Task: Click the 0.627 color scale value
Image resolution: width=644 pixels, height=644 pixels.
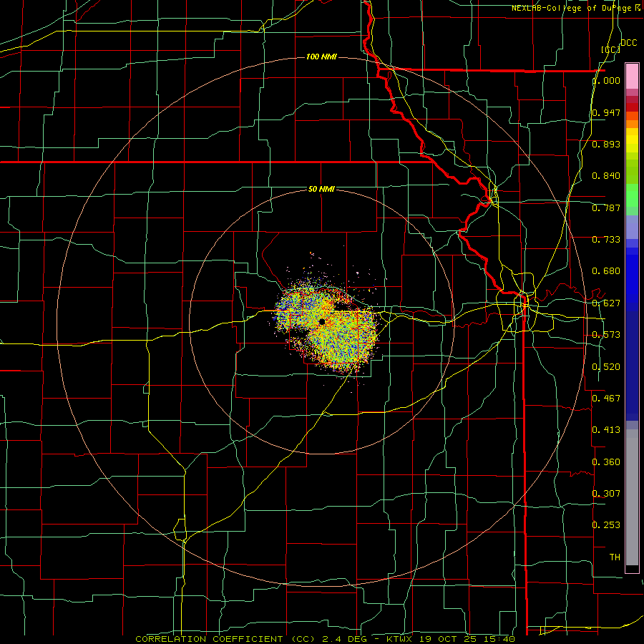Action: [606, 303]
